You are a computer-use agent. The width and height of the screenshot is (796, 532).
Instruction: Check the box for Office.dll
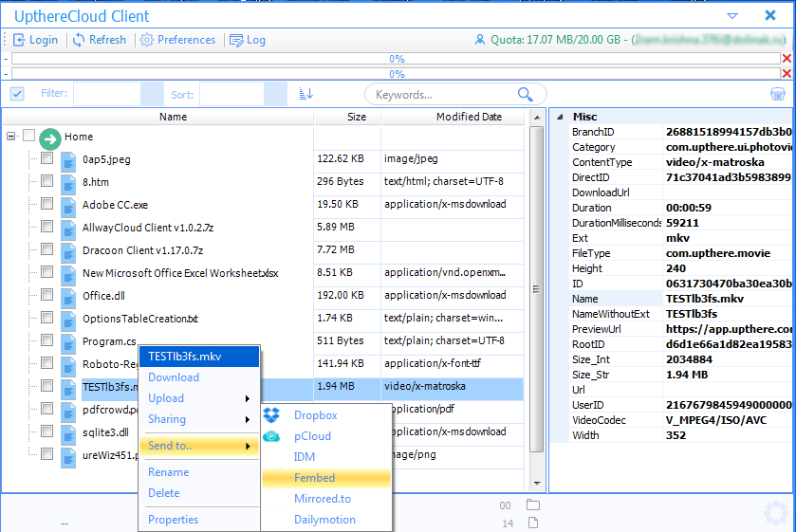pos(46,294)
